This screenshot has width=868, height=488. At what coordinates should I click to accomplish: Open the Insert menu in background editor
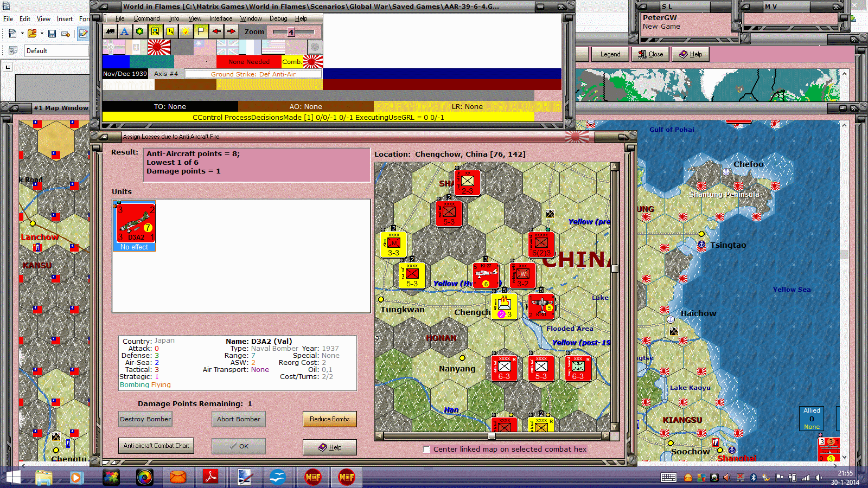point(65,19)
